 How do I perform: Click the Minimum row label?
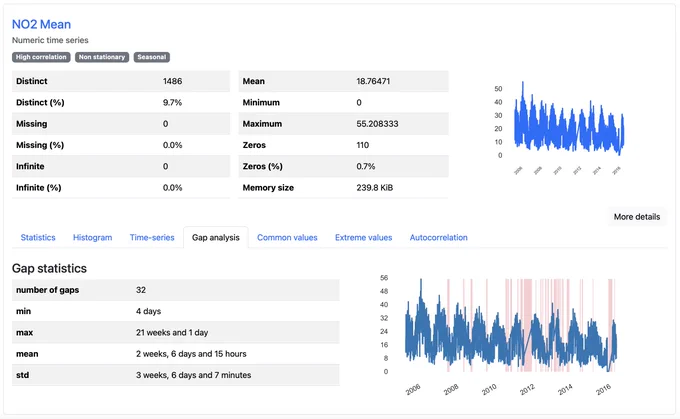(261, 102)
